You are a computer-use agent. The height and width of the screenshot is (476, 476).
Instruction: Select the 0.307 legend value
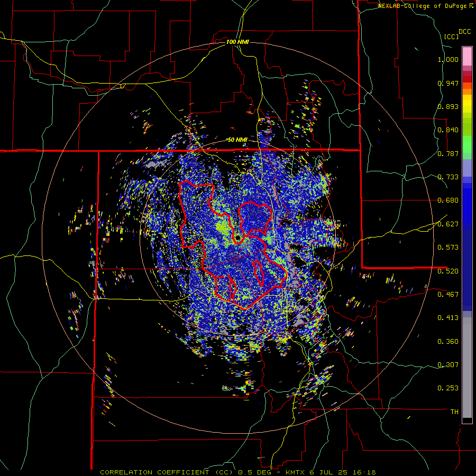click(x=448, y=364)
